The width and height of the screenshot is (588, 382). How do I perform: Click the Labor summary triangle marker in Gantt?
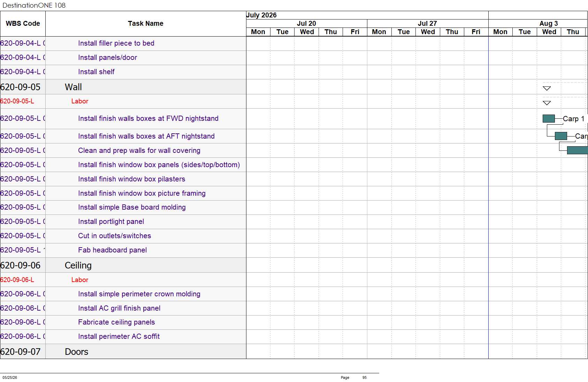click(x=547, y=103)
